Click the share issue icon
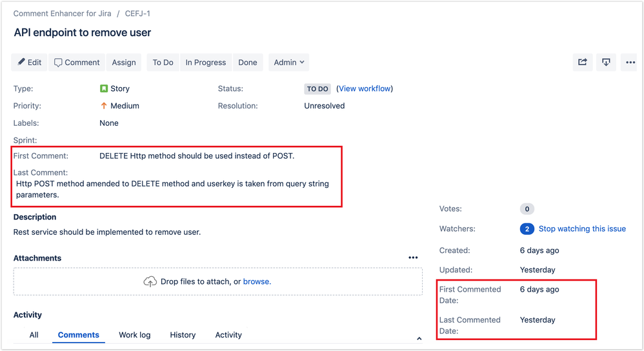Viewport: 644px width, 351px height. [x=583, y=63]
